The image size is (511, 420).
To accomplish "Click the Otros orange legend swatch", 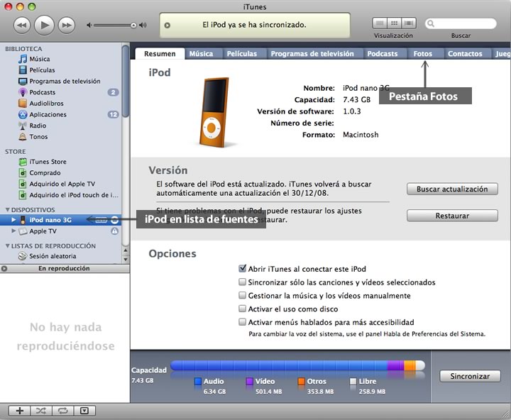I will (301, 381).
